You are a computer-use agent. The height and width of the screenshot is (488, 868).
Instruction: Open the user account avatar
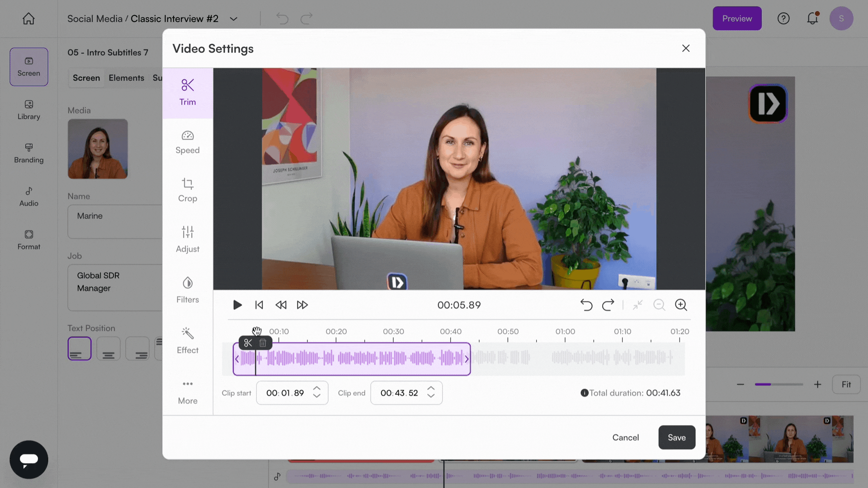click(x=841, y=19)
